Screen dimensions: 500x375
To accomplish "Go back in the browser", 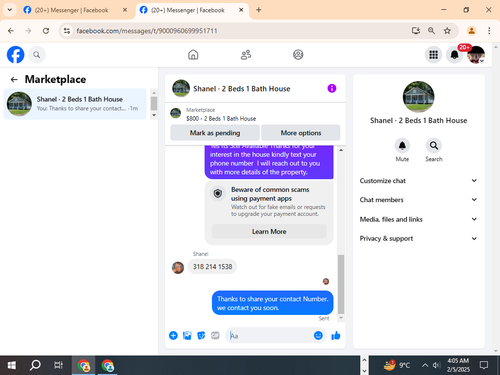I will coord(11,31).
